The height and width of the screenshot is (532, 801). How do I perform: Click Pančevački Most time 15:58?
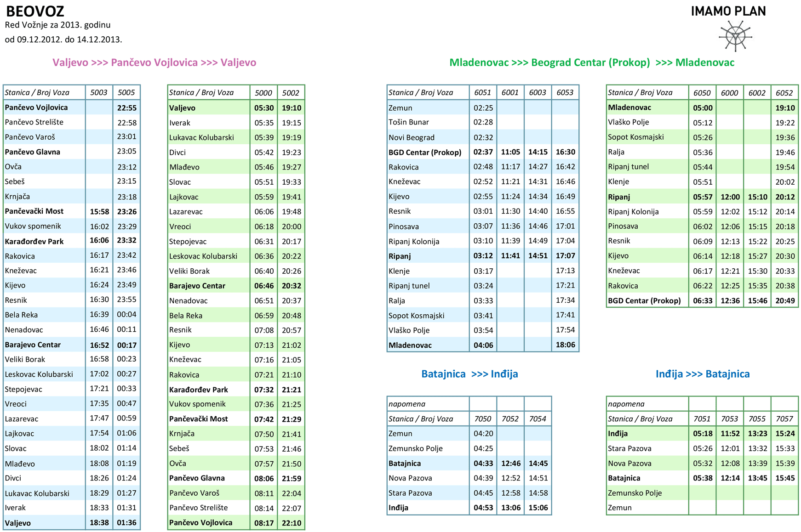coord(99,211)
